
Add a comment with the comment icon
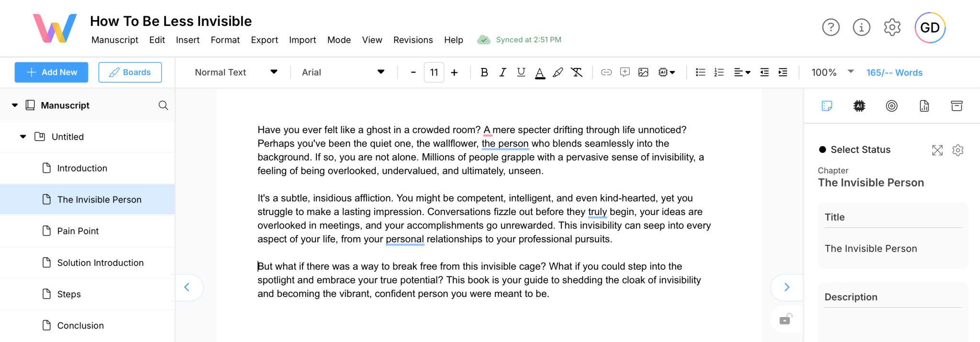pos(625,72)
